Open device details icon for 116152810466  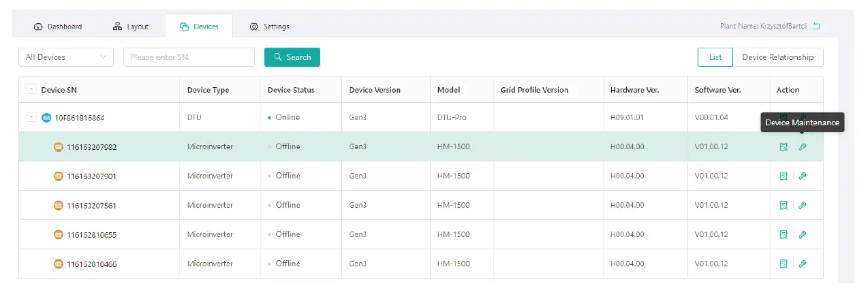(784, 264)
